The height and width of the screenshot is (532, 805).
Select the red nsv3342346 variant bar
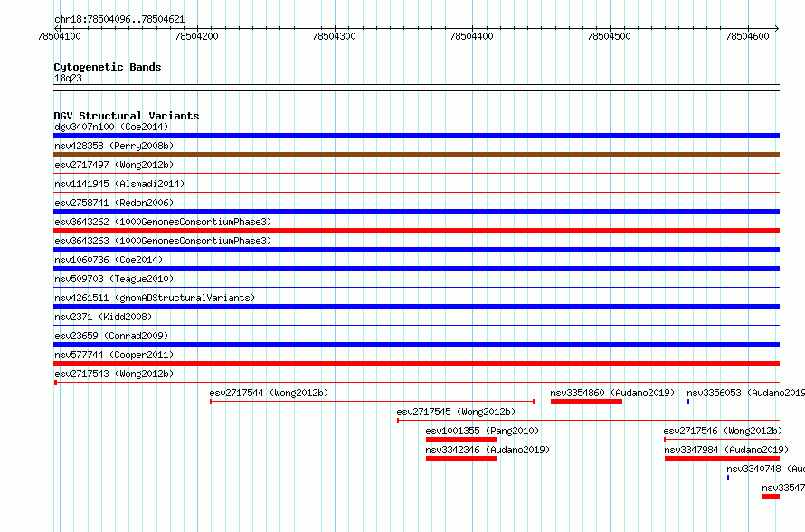tap(461, 459)
